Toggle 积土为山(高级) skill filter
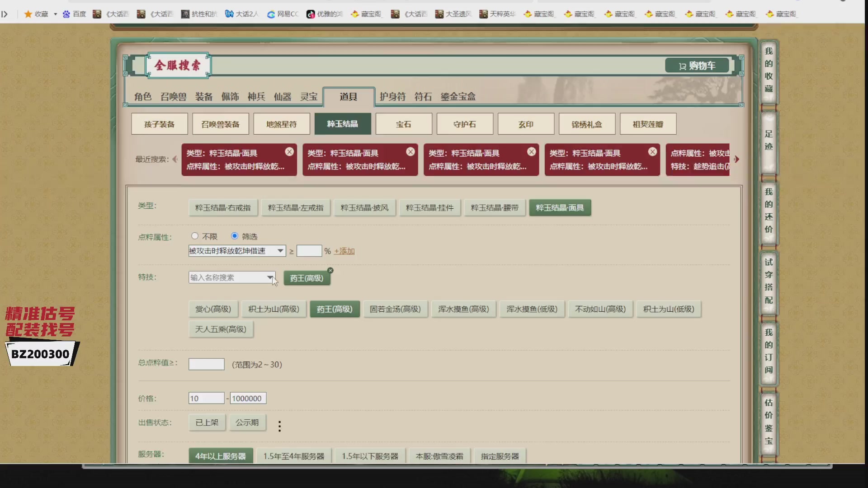Image resolution: width=868 pixels, height=488 pixels. tap(274, 310)
